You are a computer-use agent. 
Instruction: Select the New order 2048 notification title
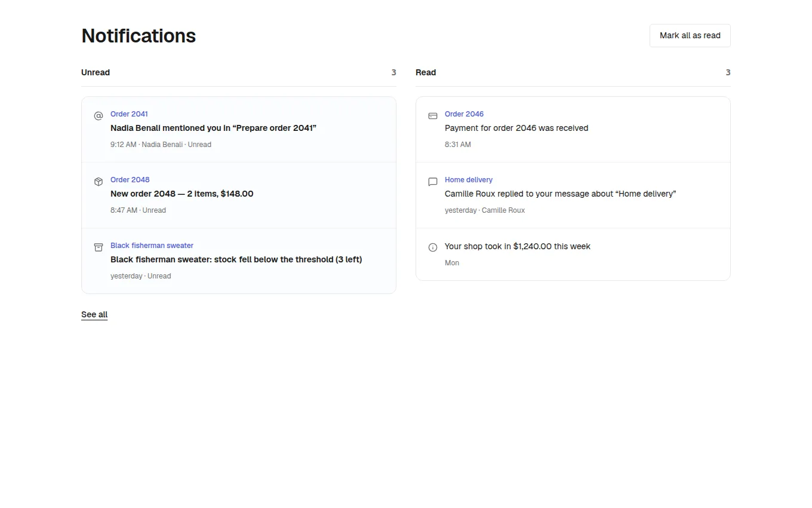[182, 194]
